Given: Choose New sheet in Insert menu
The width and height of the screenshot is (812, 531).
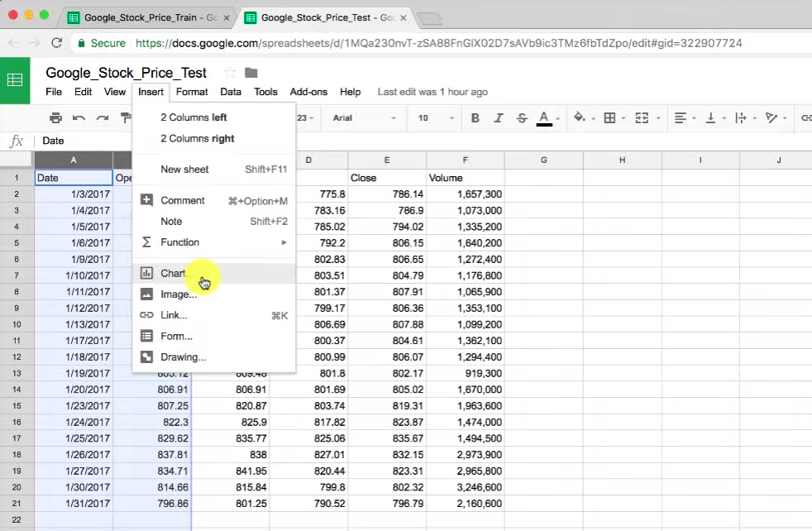Looking at the screenshot, I should pos(184,170).
